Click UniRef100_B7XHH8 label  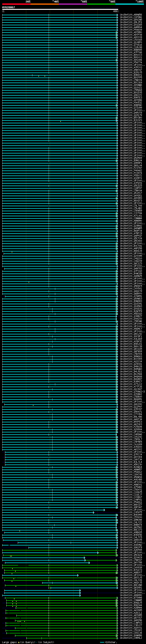click(x=131, y=597)
